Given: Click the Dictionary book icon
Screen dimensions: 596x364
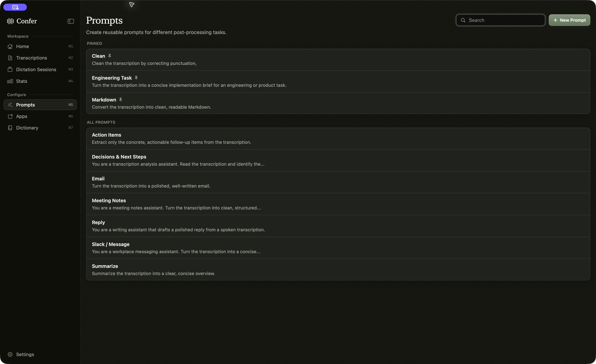Looking at the screenshot, I should pos(10,128).
